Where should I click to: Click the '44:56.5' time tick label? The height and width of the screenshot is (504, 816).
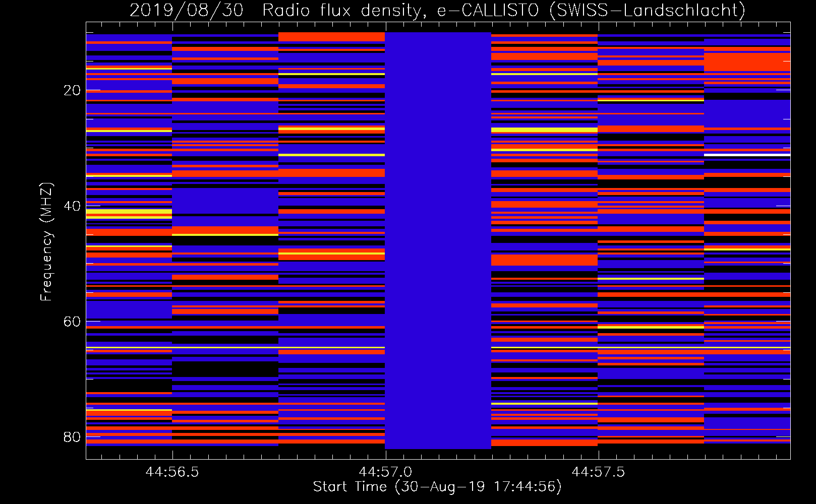[x=172, y=472]
